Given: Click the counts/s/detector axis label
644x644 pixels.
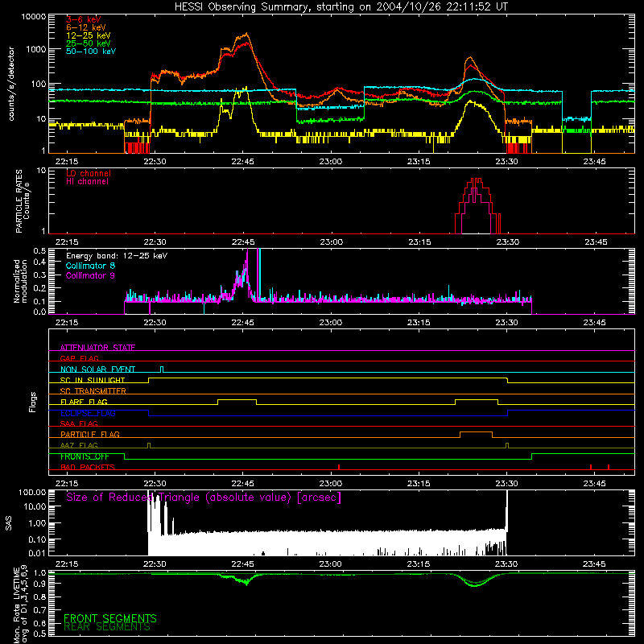Looking at the screenshot, I should click(11, 84).
